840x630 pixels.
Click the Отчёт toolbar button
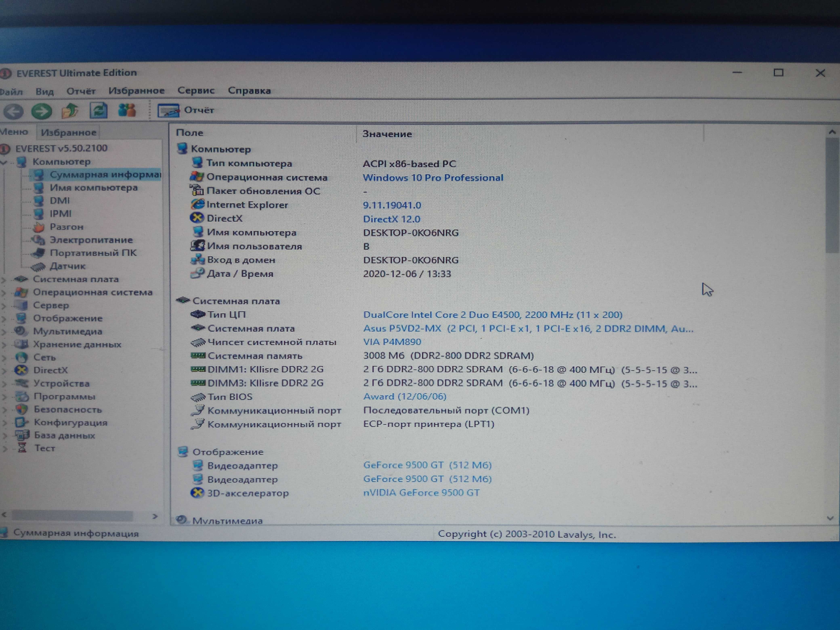click(x=186, y=110)
